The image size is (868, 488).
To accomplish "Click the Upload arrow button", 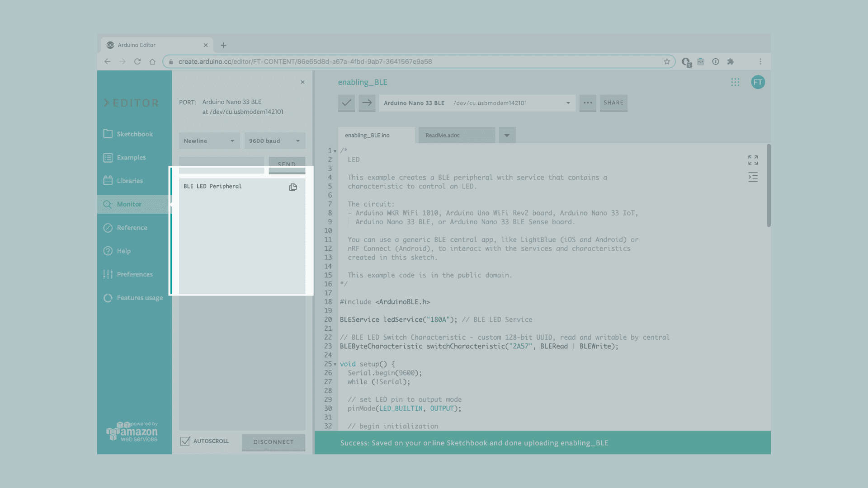I will 367,103.
